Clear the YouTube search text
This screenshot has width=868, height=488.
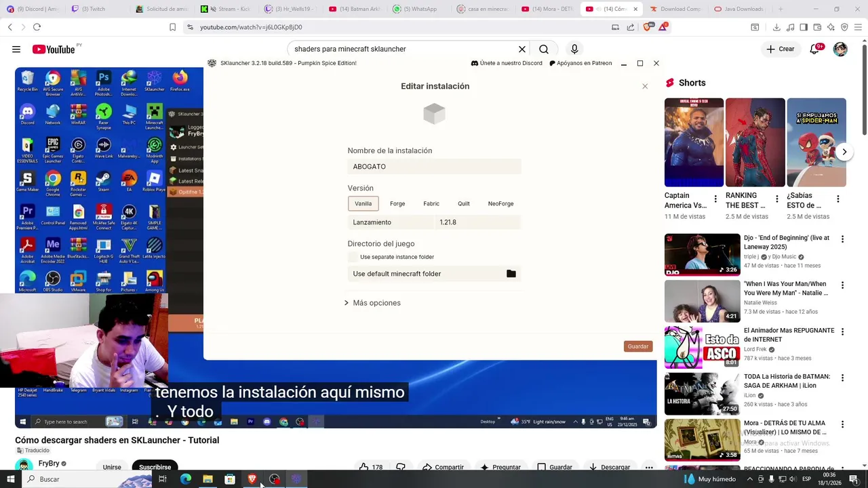pos(522,49)
